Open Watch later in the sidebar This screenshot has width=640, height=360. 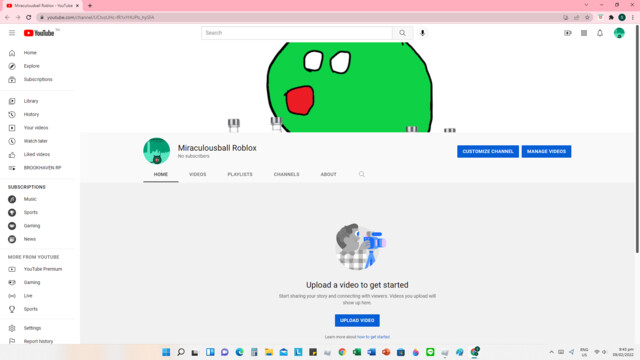tap(36, 141)
